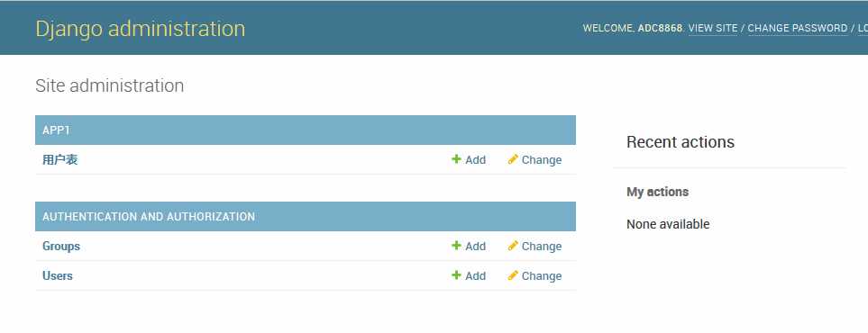Follow the View Site link
This screenshot has height=333, width=868.
point(713,28)
